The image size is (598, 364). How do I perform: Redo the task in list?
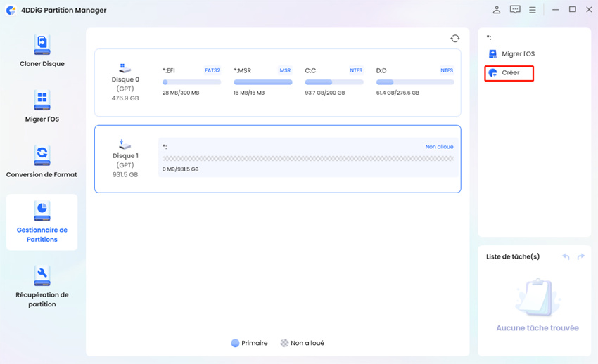580,256
